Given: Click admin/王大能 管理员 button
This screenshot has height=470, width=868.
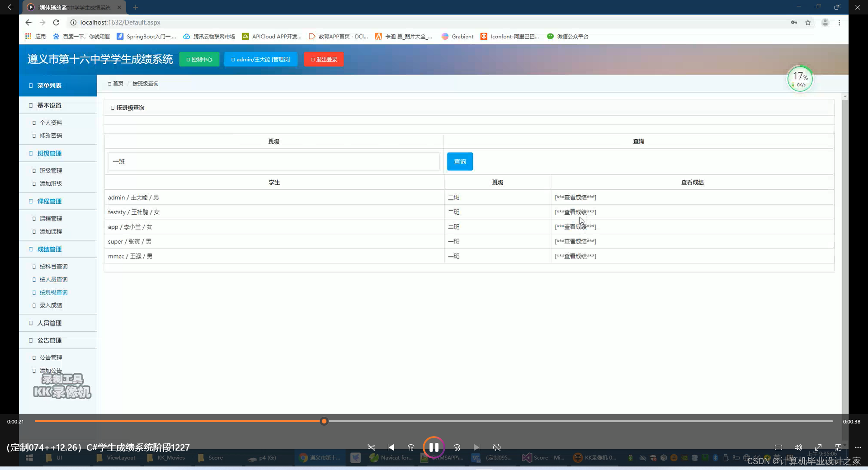Looking at the screenshot, I should point(261,59).
